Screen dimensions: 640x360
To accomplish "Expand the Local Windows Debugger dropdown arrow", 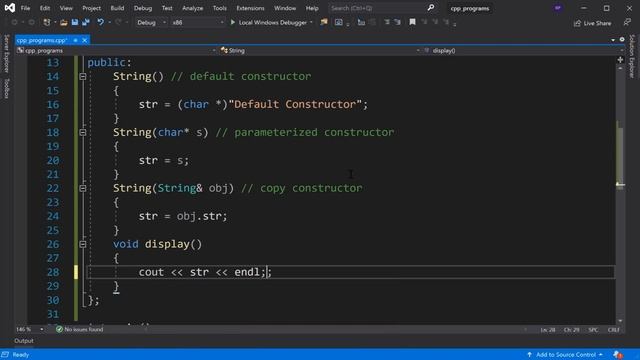I will click(x=311, y=22).
